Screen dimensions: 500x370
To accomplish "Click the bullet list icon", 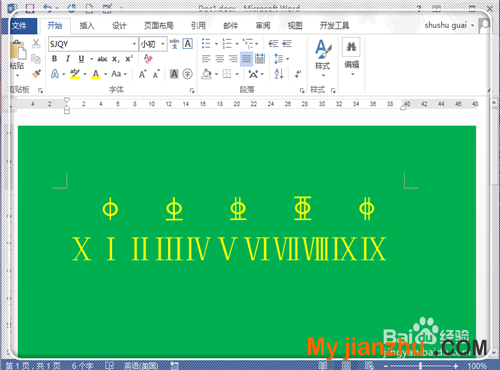I will click(x=206, y=43).
